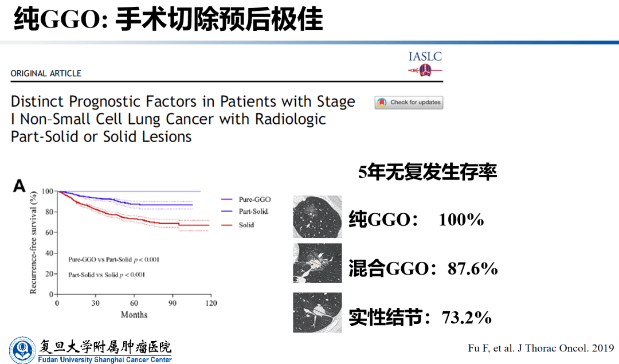
Task: Click the Fudan University circular logo
Action: pos(22,349)
